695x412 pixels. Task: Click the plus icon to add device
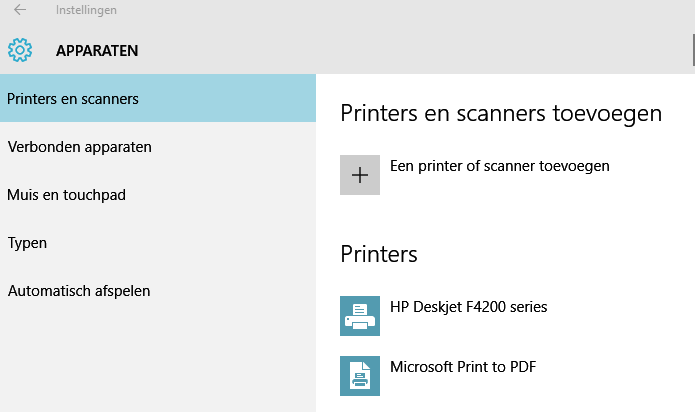coord(360,175)
